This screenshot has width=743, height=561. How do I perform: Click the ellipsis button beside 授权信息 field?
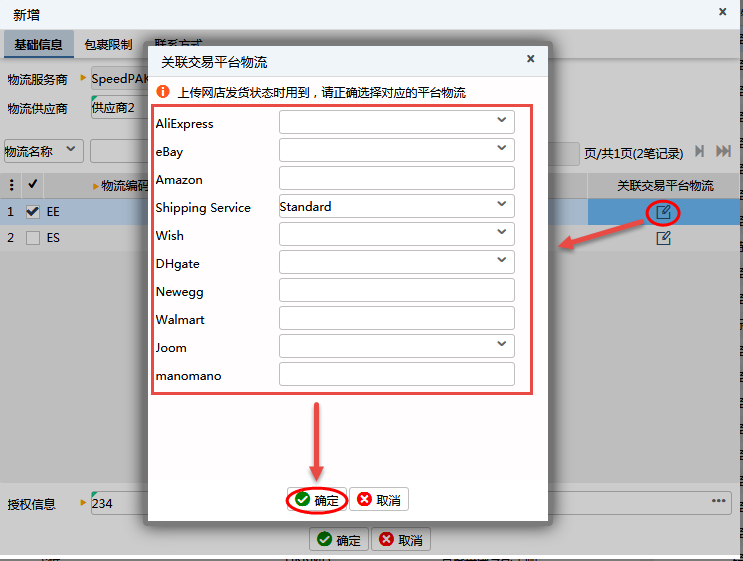point(719,501)
